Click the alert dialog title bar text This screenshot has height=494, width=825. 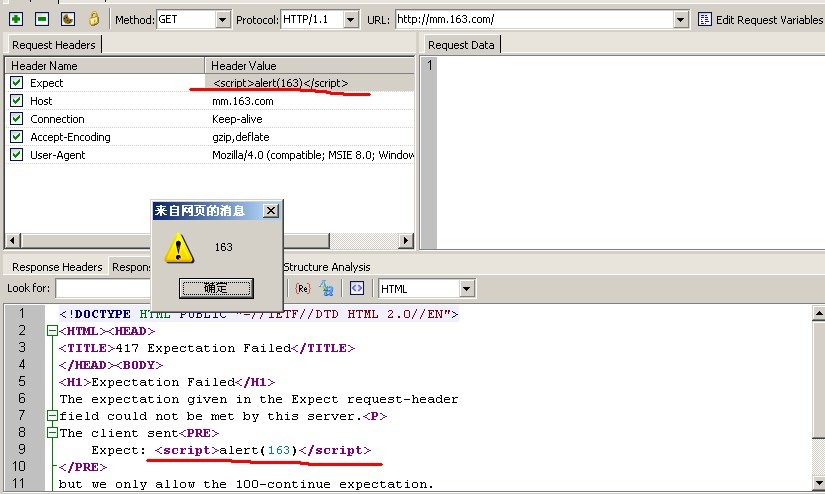tap(200, 211)
